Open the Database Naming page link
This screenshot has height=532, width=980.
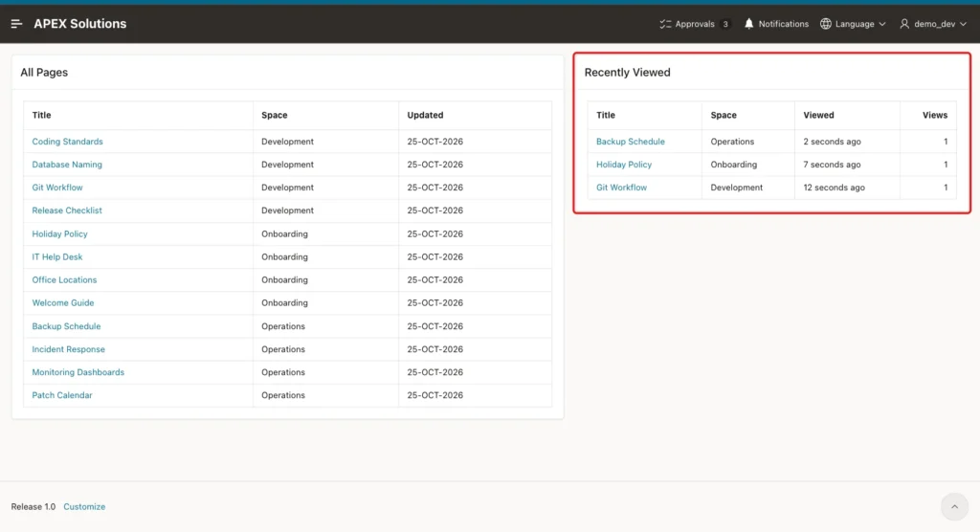(67, 165)
